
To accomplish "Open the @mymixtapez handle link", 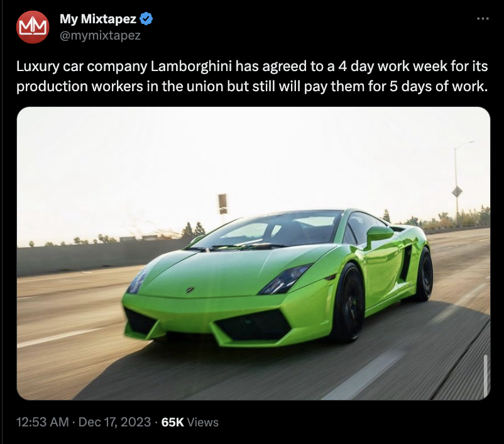I will 101,35.
